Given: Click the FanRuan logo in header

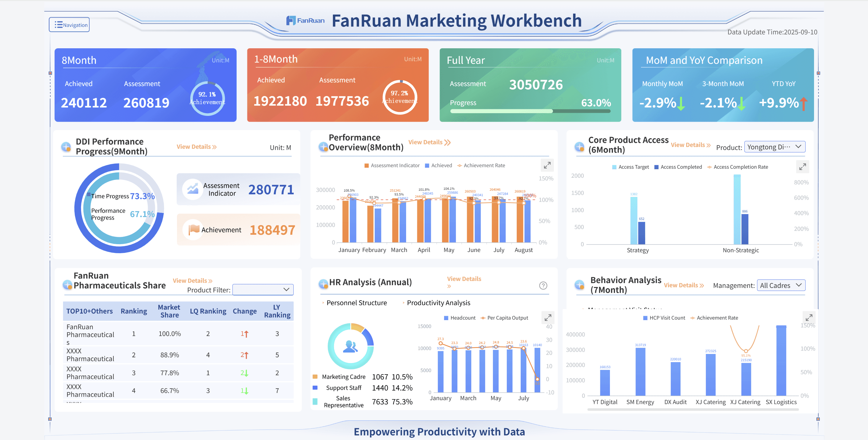Looking at the screenshot, I should click(x=305, y=21).
